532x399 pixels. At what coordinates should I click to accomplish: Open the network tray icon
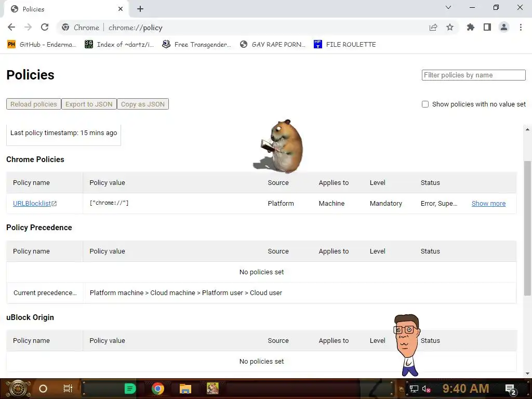414,389
